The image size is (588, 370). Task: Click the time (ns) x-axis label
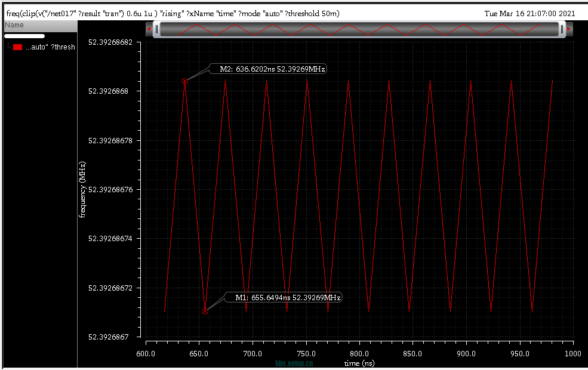tap(359, 363)
